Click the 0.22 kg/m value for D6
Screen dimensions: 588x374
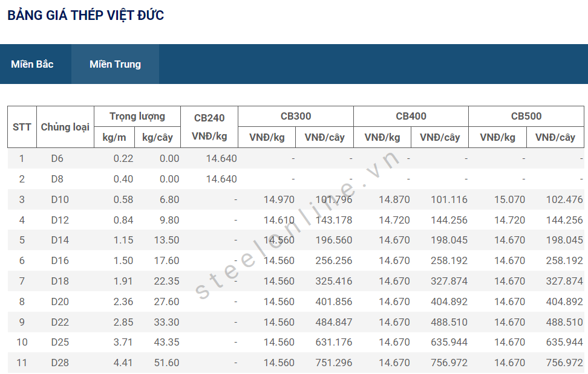point(123,159)
